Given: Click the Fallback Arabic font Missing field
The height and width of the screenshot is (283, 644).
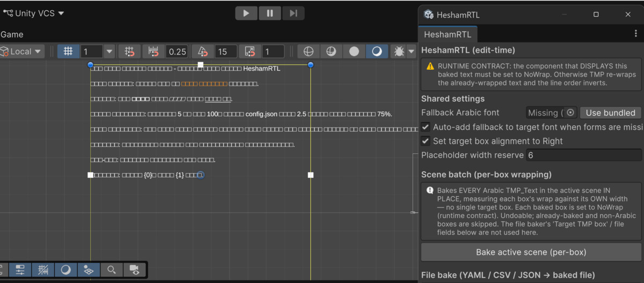Looking at the screenshot, I should [551, 113].
